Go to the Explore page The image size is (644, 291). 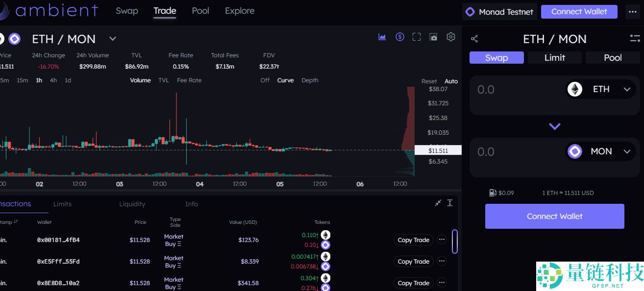click(240, 11)
